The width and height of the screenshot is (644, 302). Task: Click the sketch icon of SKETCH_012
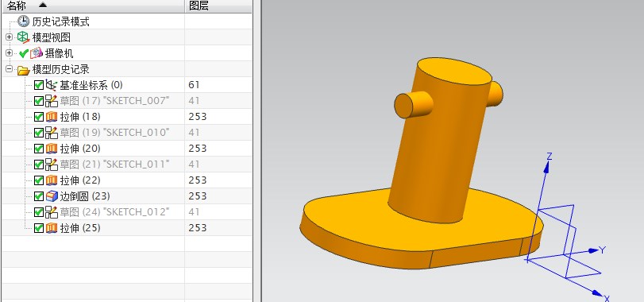pyautogui.click(x=52, y=212)
